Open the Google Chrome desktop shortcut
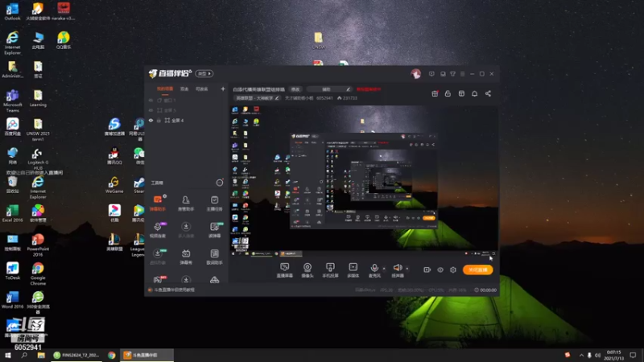 [38, 274]
